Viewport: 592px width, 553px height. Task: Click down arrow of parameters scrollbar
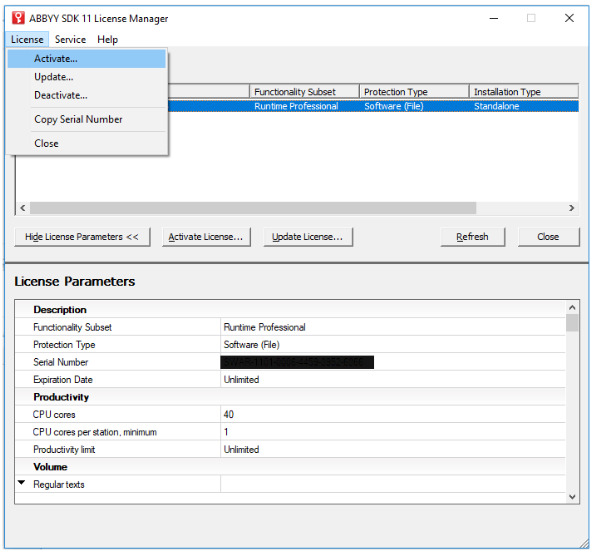tap(572, 497)
